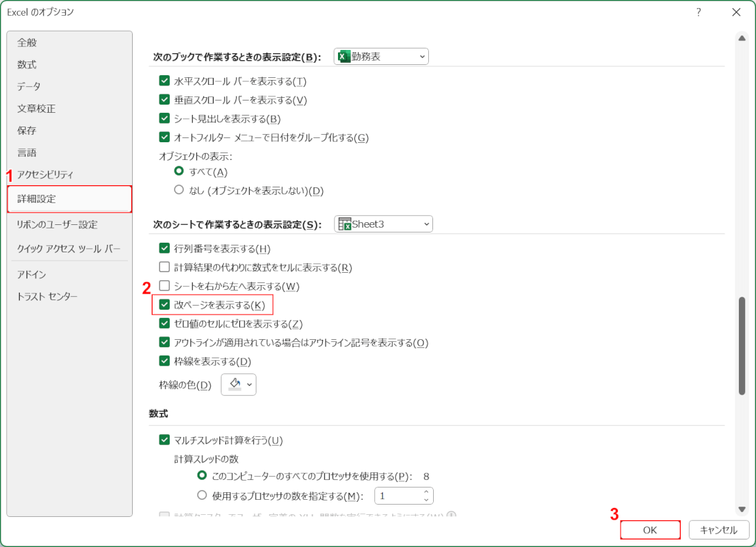756x547 pixels.
Task: Select the なし (オブジェクトを表示しない) radio button
Action: pyautogui.click(x=179, y=190)
